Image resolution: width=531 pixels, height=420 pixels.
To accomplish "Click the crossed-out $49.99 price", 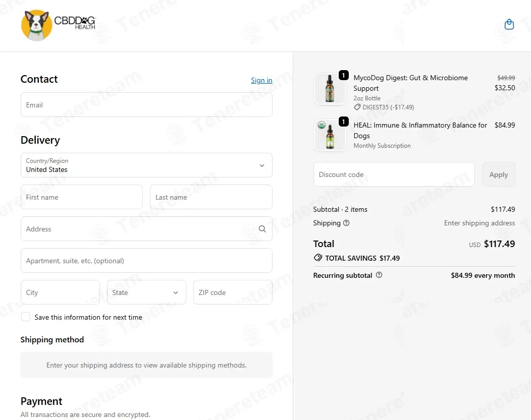I will 506,78.
